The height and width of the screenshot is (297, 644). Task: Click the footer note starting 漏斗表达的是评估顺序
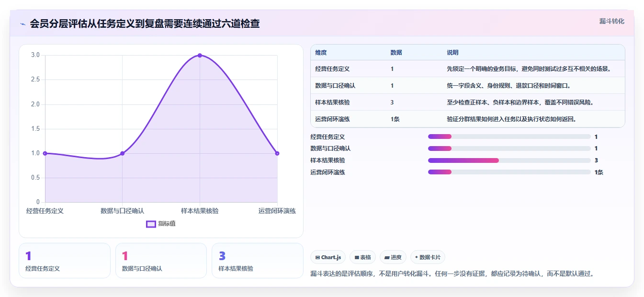pyautogui.click(x=452, y=274)
